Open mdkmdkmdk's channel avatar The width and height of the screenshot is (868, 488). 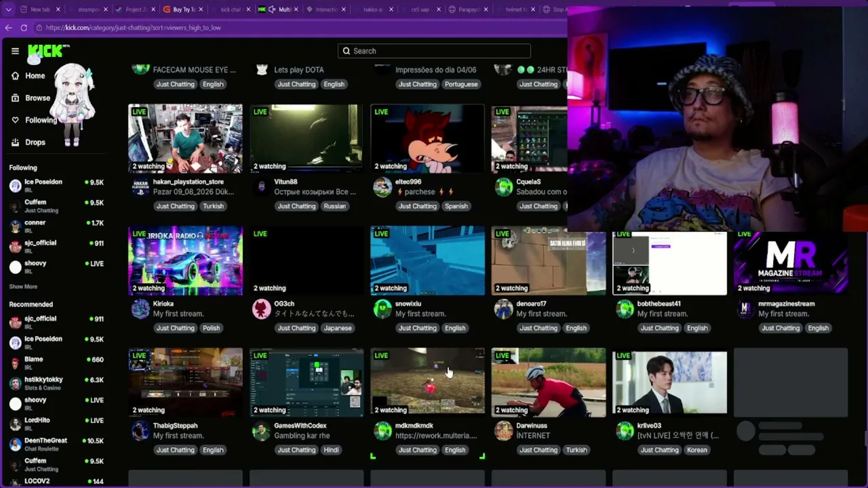click(x=382, y=431)
